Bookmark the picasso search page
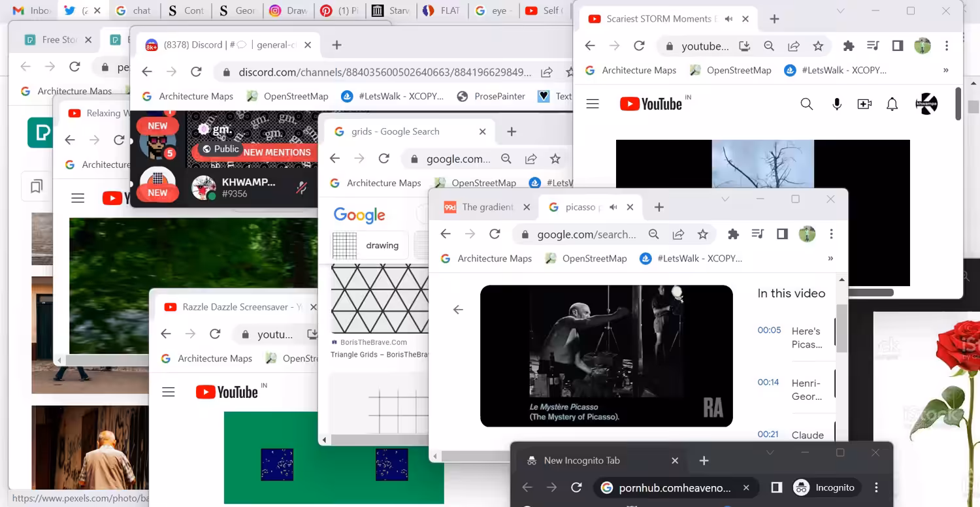This screenshot has width=980, height=507. pos(702,234)
